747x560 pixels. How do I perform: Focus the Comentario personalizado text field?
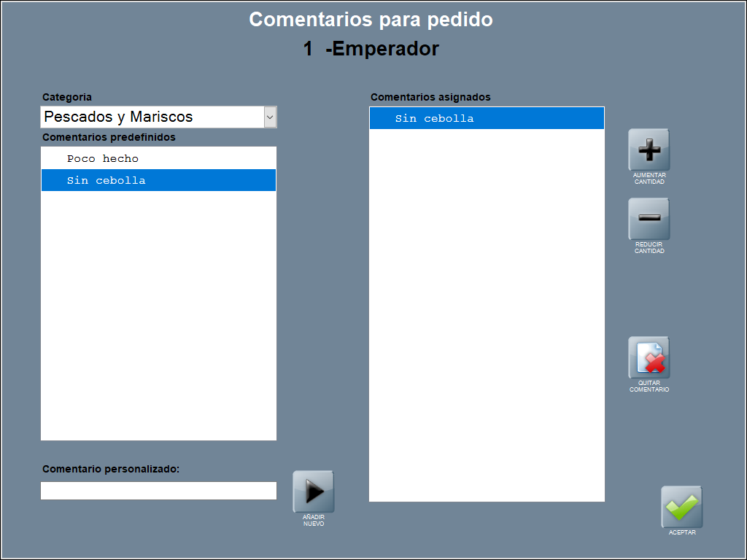pos(158,491)
